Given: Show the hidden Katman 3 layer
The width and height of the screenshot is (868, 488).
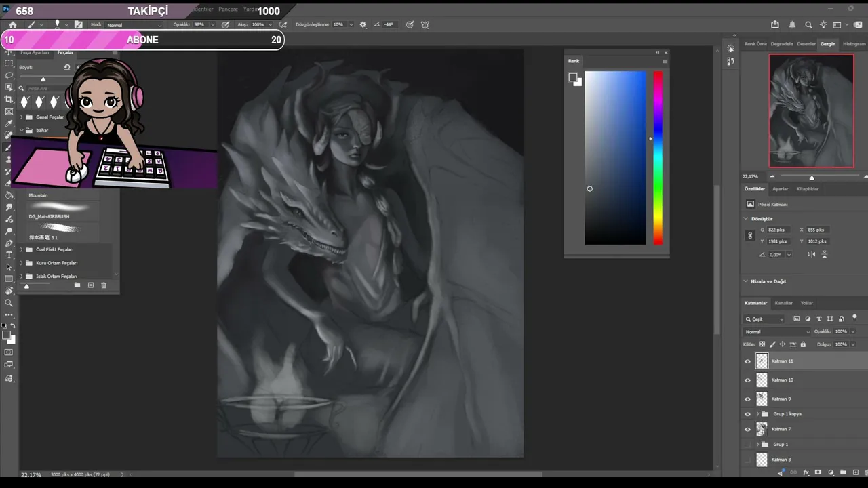Looking at the screenshot, I should click(748, 460).
